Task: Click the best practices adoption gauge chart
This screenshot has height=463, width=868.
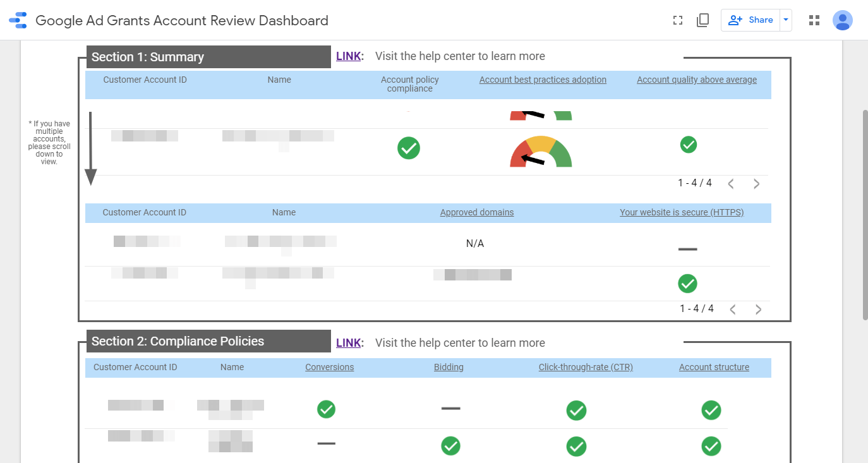Action: tap(541, 152)
